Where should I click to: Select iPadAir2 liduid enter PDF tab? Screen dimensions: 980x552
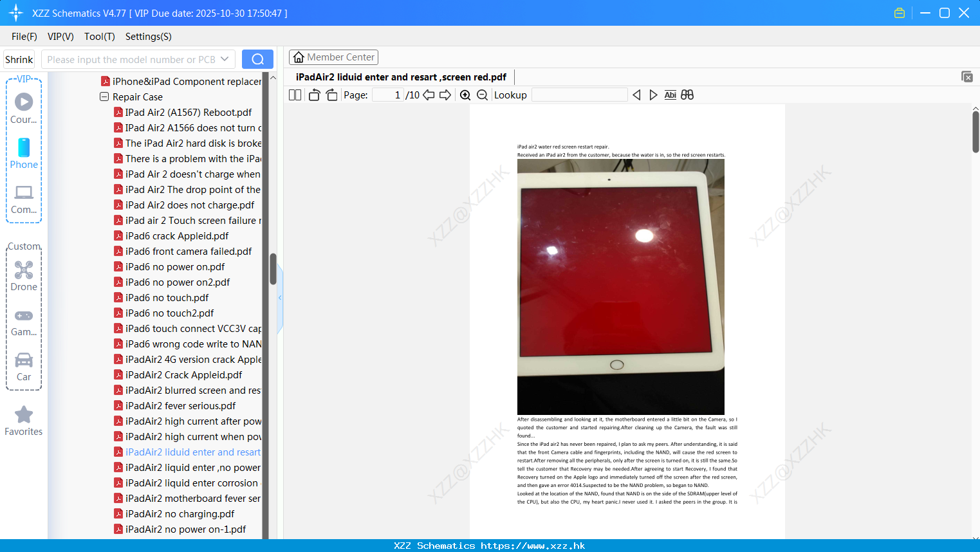point(401,77)
